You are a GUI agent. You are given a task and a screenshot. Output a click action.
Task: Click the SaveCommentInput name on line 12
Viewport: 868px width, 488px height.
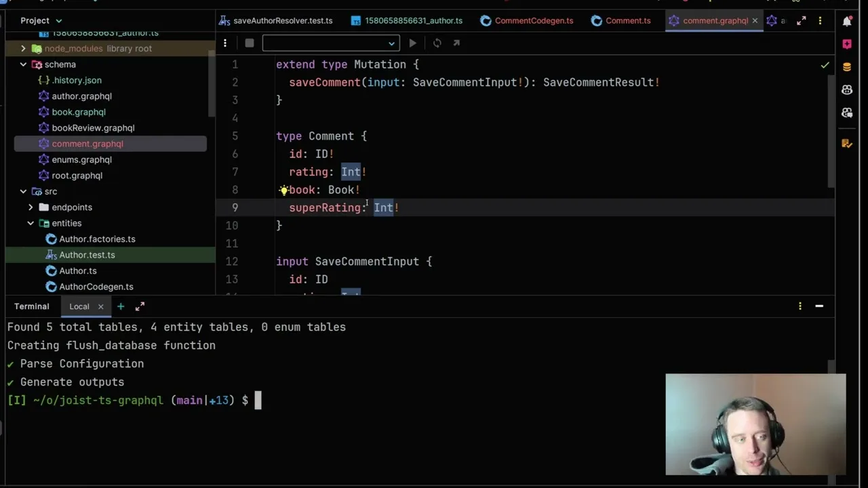(x=367, y=261)
